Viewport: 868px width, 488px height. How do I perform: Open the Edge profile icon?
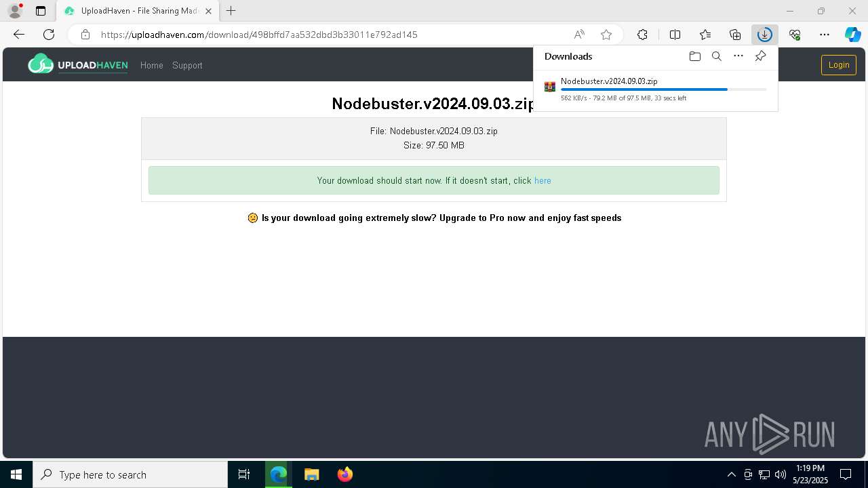[x=15, y=11]
